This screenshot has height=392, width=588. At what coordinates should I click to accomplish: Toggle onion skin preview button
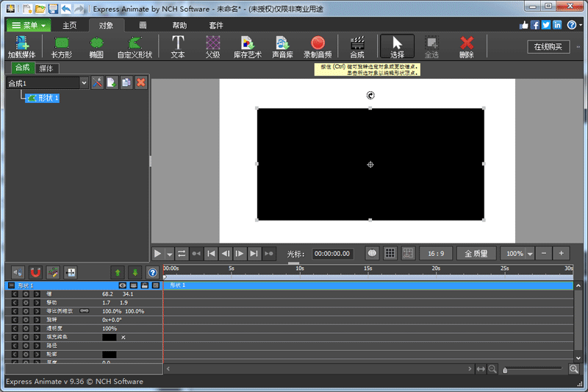click(x=372, y=253)
